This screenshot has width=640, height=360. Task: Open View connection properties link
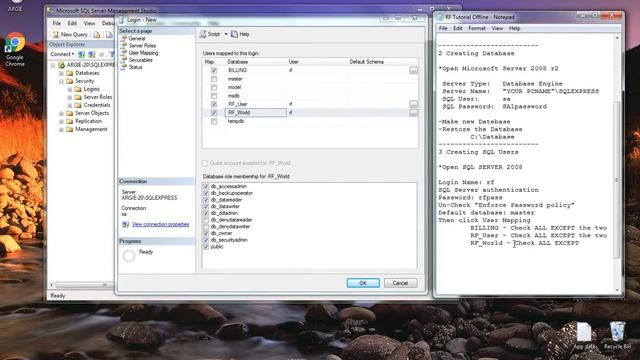pos(160,224)
